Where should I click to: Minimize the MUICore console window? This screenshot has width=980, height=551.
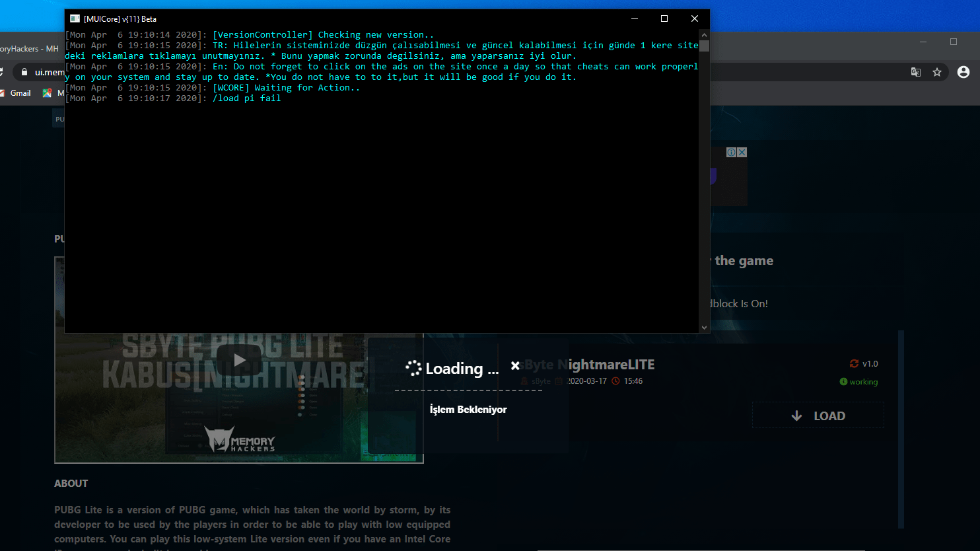[634, 18]
